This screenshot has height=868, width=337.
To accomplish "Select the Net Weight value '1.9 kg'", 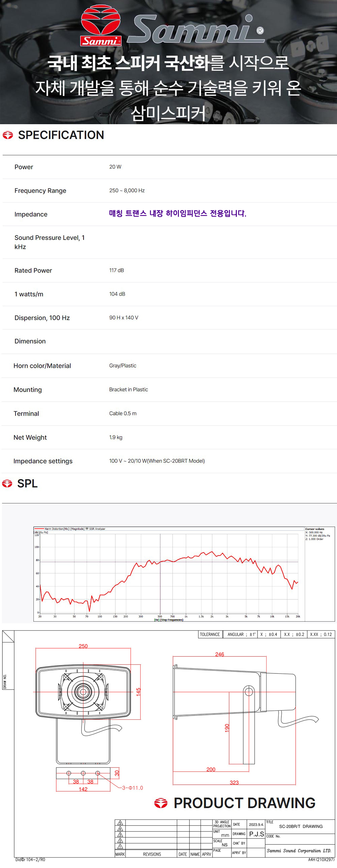I will coord(116,438).
